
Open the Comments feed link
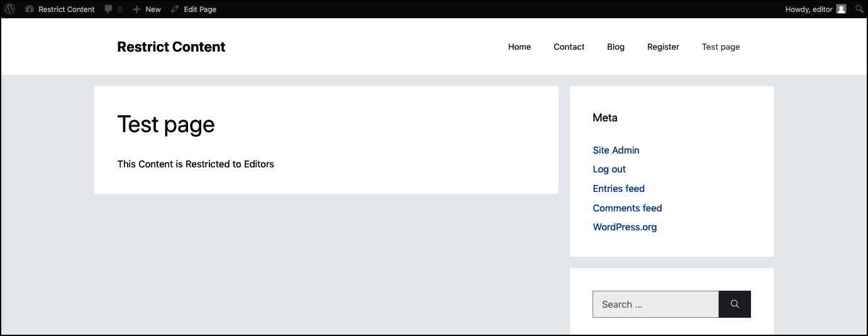click(627, 208)
